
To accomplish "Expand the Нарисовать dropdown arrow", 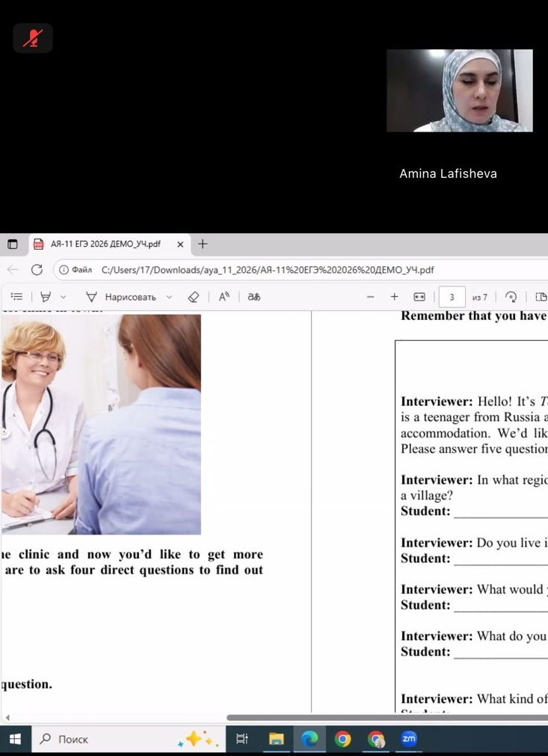I will 169,297.
